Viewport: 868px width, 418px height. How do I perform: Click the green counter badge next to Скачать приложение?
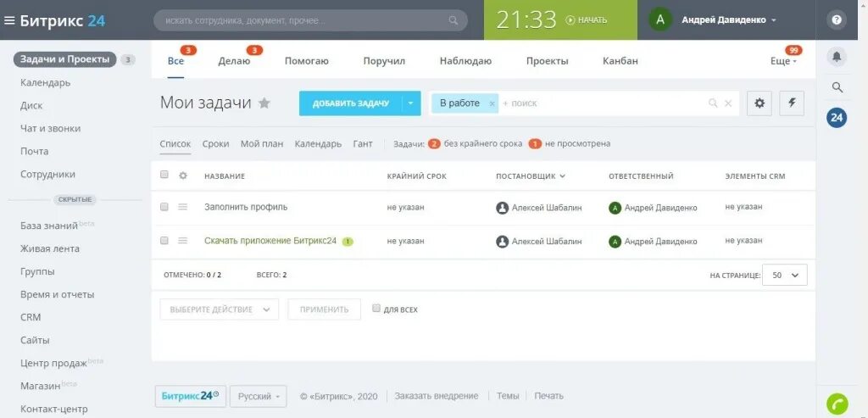(x=347, y=242)
